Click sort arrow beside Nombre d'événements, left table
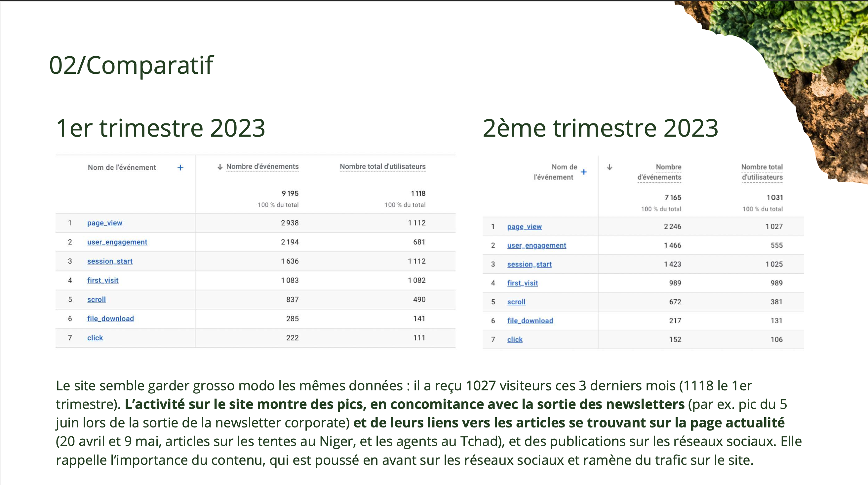Viewport: 868px width, 485px height. (x=220, y=167)
